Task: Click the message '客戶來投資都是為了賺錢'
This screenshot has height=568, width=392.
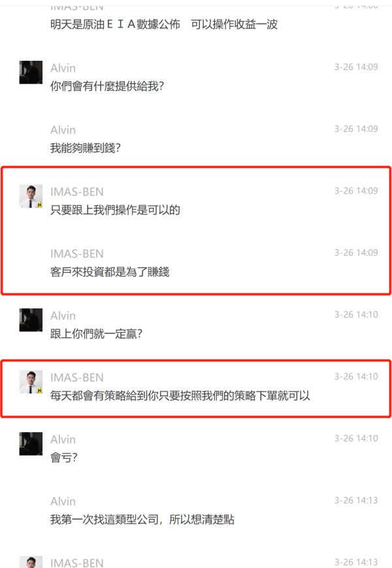Action: click(x=110, y=272)
